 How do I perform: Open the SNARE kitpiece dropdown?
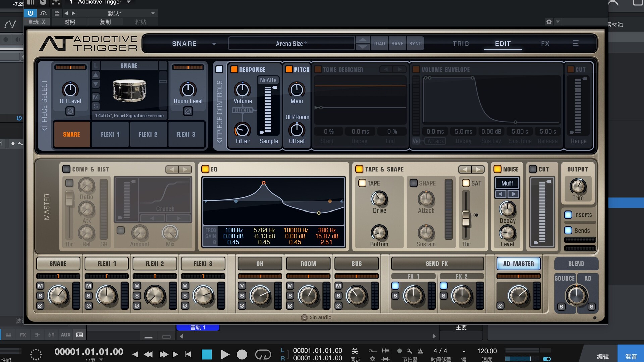pyautogui.click(x=214, y=44)
